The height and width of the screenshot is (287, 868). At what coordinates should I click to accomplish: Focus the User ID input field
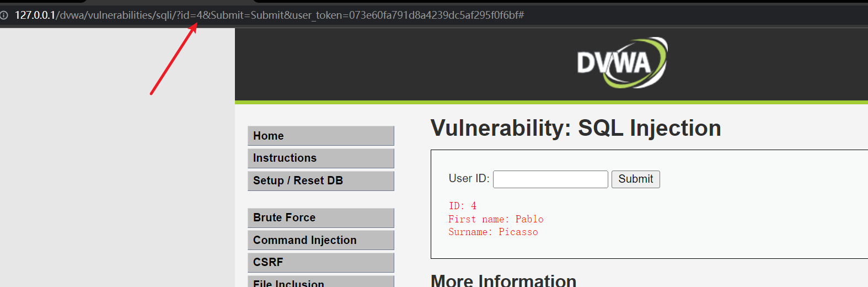point(550,179)
